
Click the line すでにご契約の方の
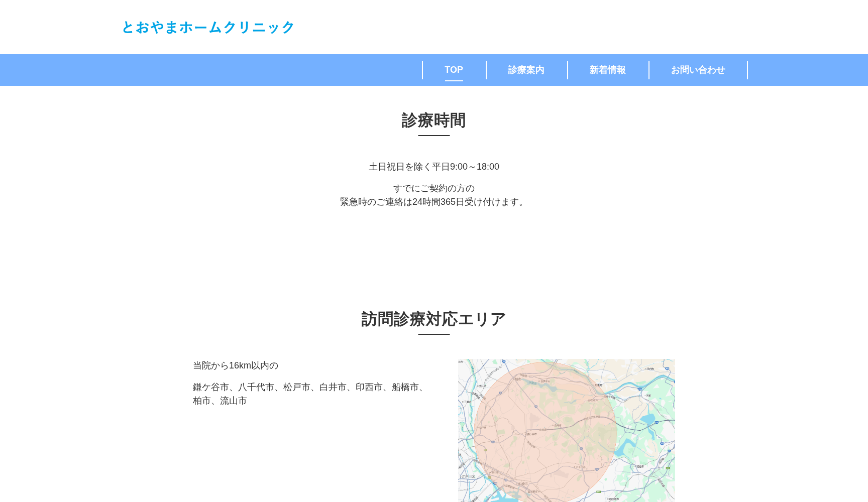tap(434, 188)
